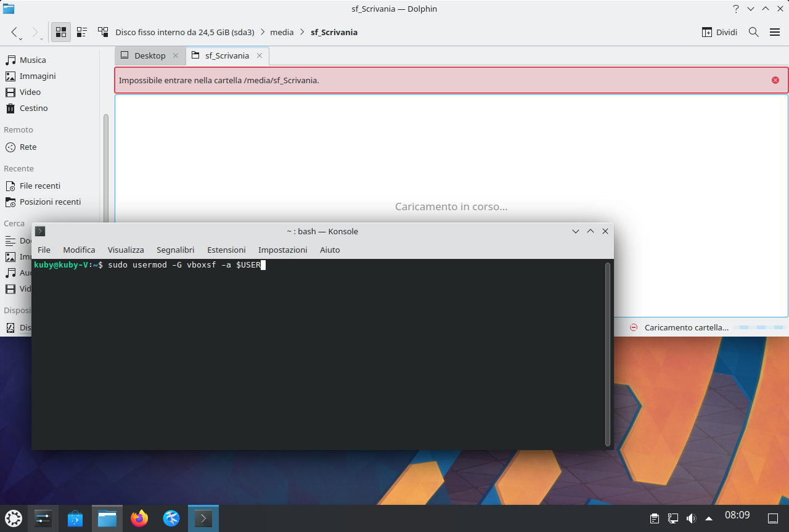Viewport: 789px width, 532px height.
Task: Open volume control tray icon
Action: pyautogui.click(x=691, y=518)
